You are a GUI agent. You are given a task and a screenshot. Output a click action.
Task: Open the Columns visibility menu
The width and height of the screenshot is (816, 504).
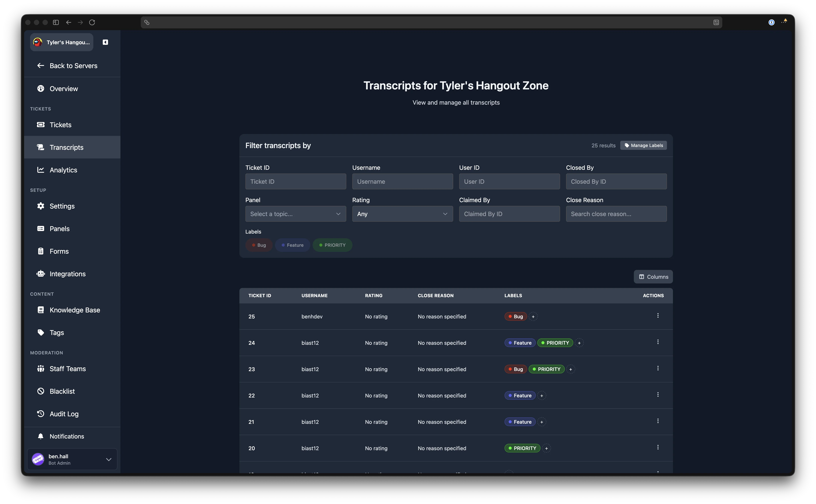tap(653, 277)
